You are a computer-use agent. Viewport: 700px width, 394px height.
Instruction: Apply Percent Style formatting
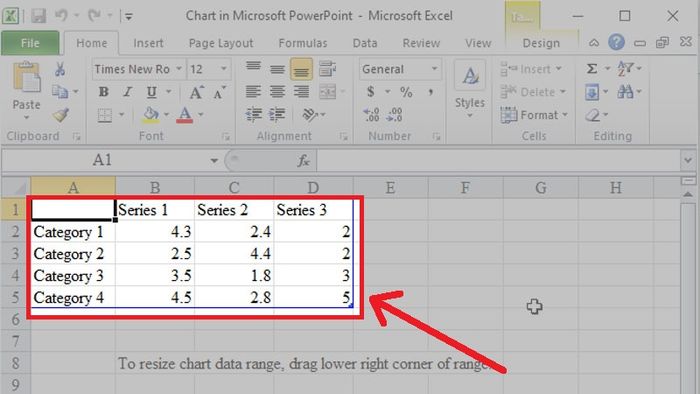(406, 92)
